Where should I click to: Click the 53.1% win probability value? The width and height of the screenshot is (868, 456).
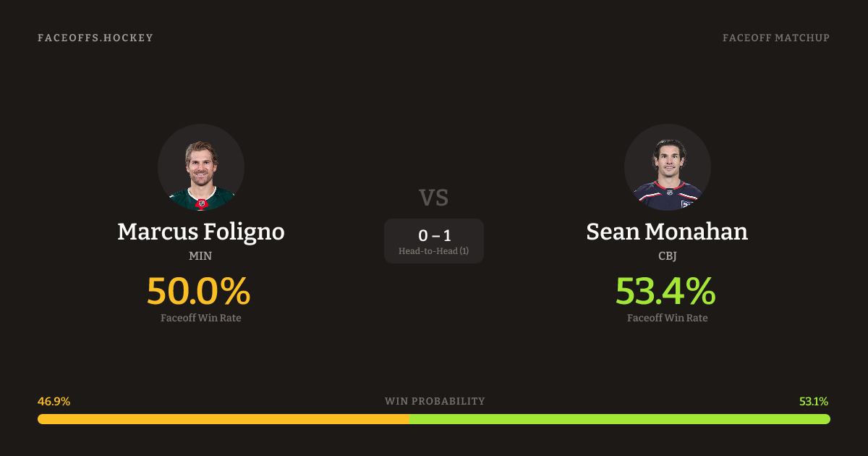point(814,402)
